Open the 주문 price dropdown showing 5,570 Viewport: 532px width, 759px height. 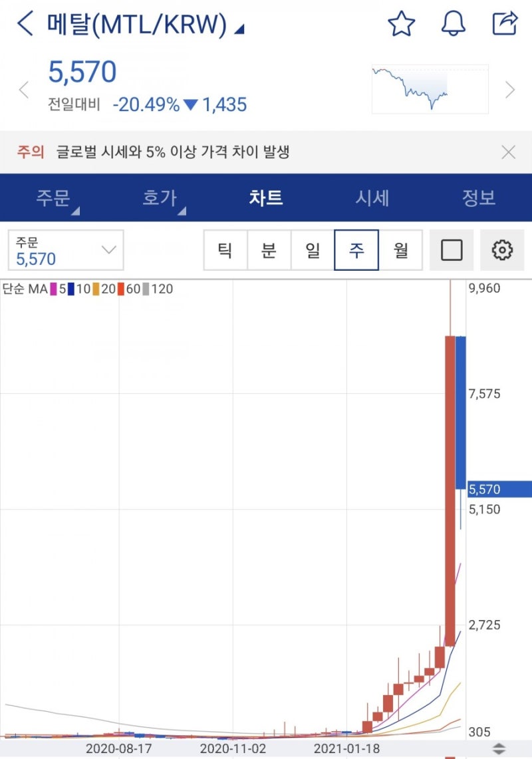(x=65, y=249)
